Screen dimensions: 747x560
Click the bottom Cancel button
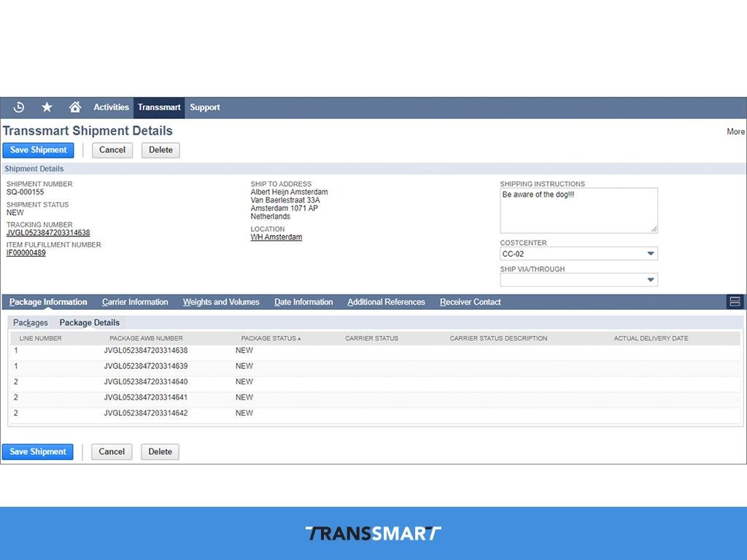tap(112, 451)
